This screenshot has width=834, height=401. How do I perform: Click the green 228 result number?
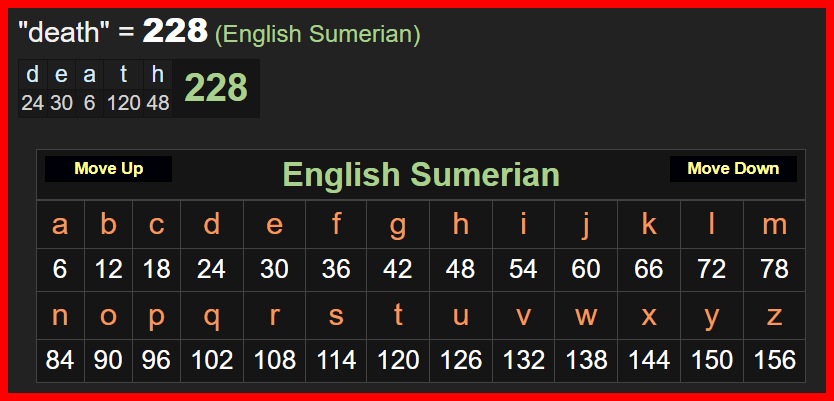[x=216, y=89]
